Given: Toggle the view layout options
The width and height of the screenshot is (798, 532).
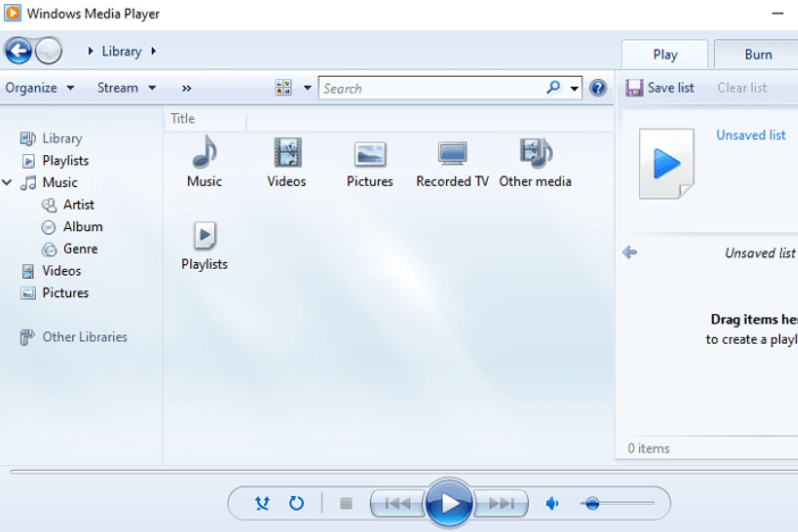Looking at the screenshot, I should pyautogui.click(x=283, y=89).
